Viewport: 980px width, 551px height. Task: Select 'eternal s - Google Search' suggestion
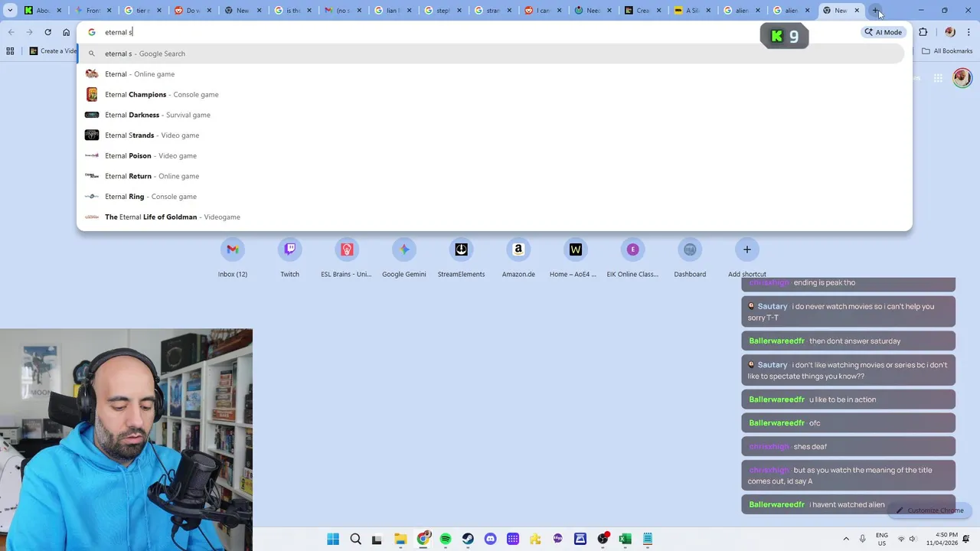pos(490,54)
